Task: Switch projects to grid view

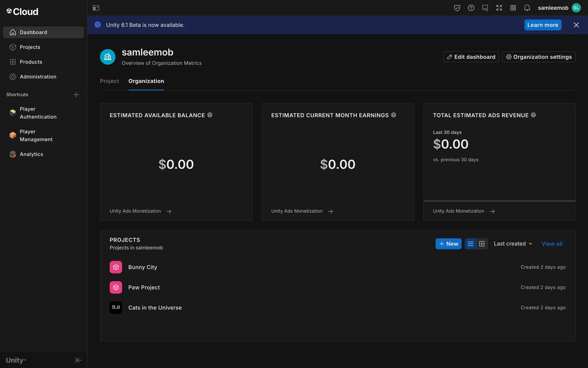Action: click(482, 244)
